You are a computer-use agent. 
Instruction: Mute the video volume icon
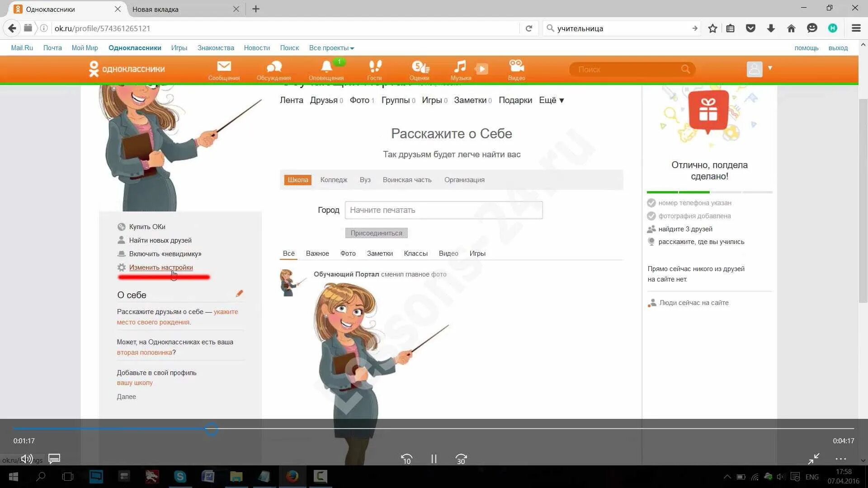pyautogui.click(x=27, y=459)
